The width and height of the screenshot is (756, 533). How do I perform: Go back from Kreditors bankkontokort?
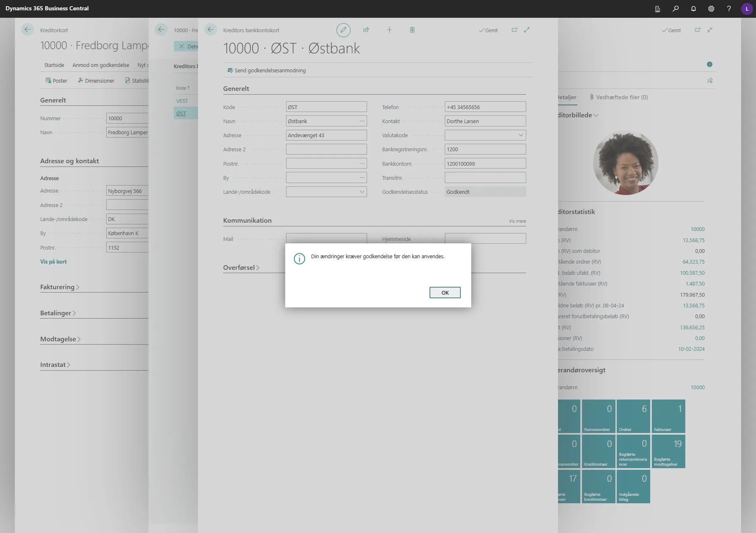pos(210,29)
